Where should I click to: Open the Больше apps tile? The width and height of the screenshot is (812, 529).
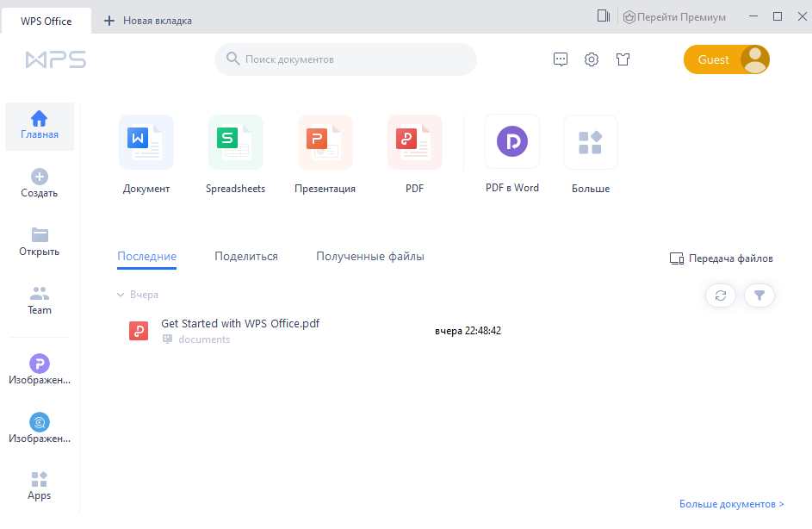coord(591,142)
